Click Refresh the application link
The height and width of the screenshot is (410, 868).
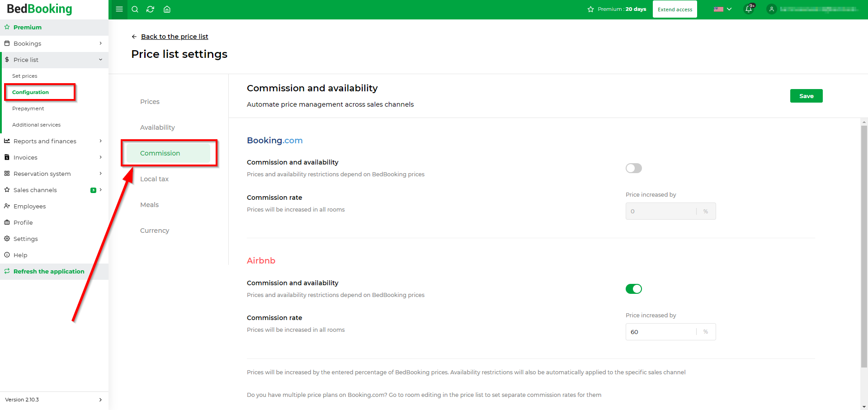coord(49,271)
